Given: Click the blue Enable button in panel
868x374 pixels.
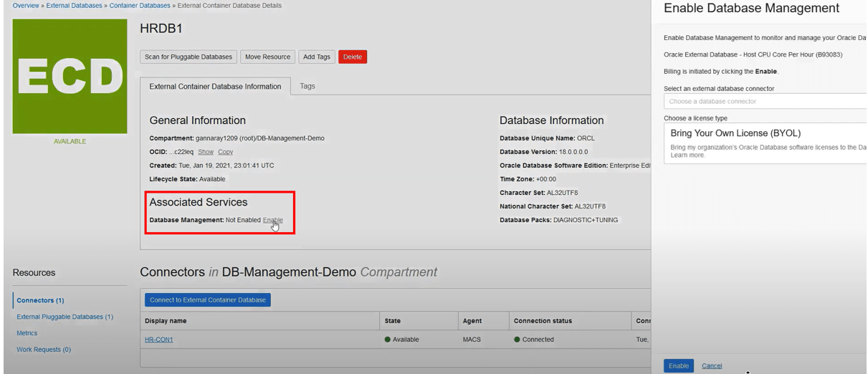Looking at the screenshot, I should 678,366.
